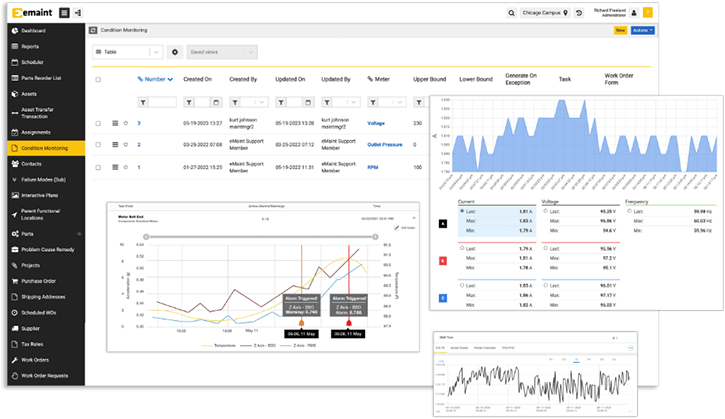Open the Saved views dropdown
The height and width of the screenshot is (419, 725).
(222, 52)
